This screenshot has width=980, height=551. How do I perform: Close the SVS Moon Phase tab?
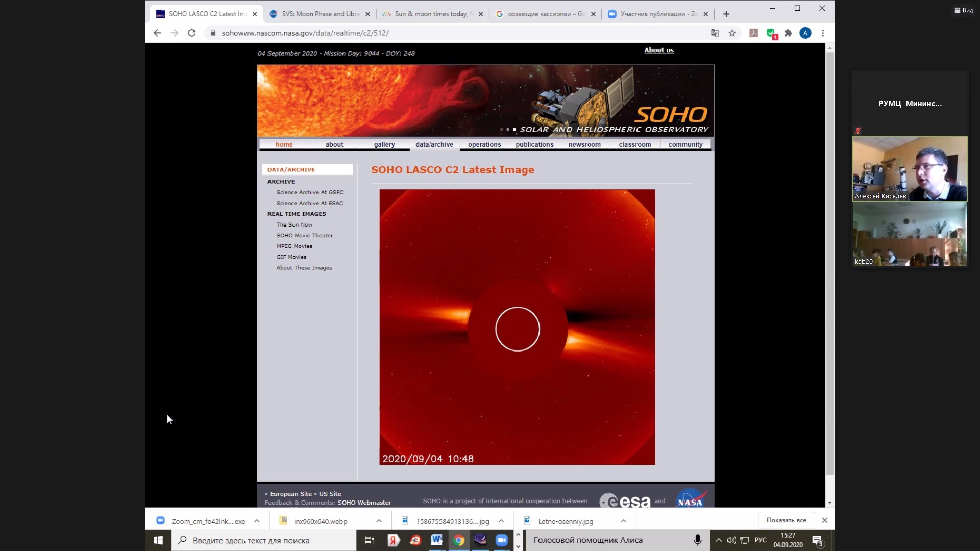point(367,14)
